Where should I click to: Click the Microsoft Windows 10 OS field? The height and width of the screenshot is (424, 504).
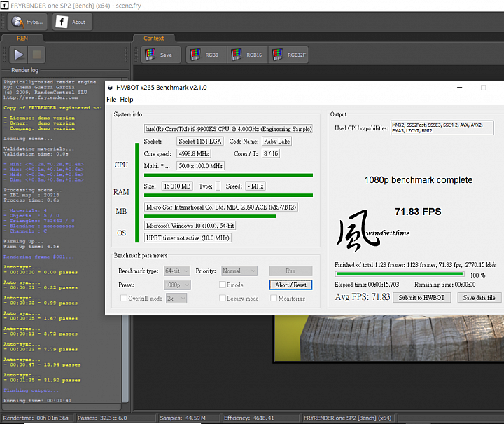click(190, 226)
